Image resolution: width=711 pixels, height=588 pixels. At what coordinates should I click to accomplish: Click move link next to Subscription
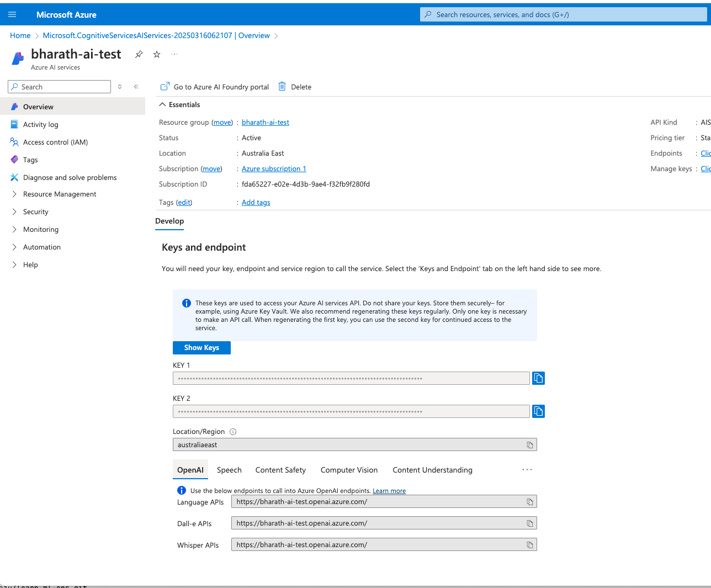pyautogui.click(x=211, y=169)
